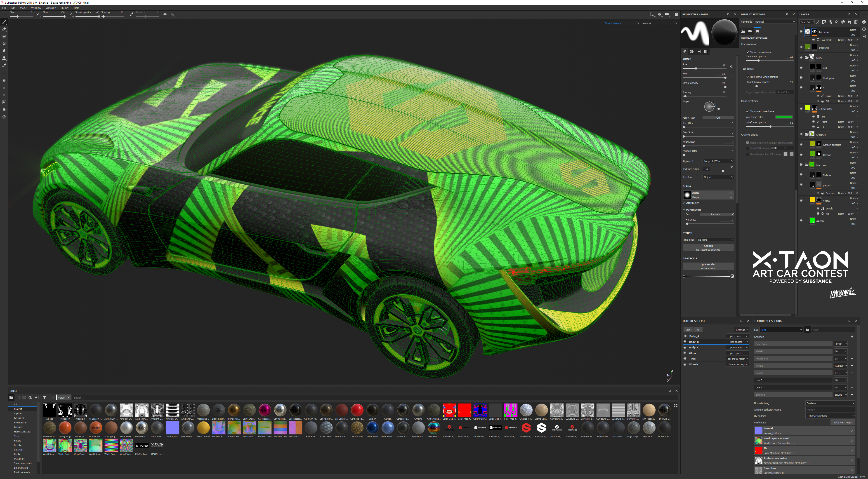This screenshot has width=868, height=479.
Task: Open the Size Space Object dropdown
Action: 718,177
